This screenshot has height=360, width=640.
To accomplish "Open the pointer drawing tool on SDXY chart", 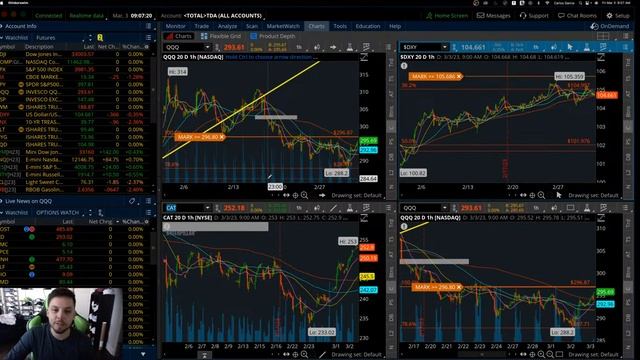I will (x=570, y=47).
